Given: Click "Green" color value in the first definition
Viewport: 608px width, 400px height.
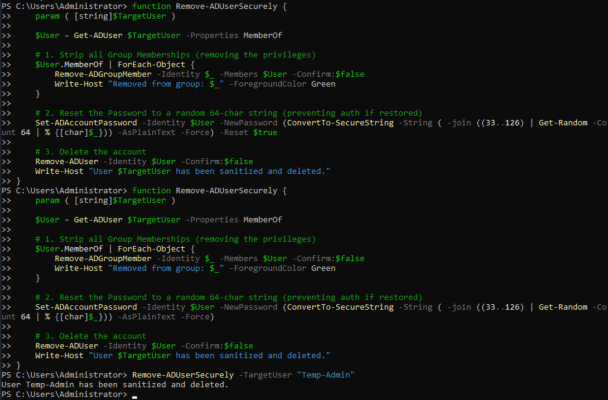Looking at the screenshot, I should (x=323, y=84).
